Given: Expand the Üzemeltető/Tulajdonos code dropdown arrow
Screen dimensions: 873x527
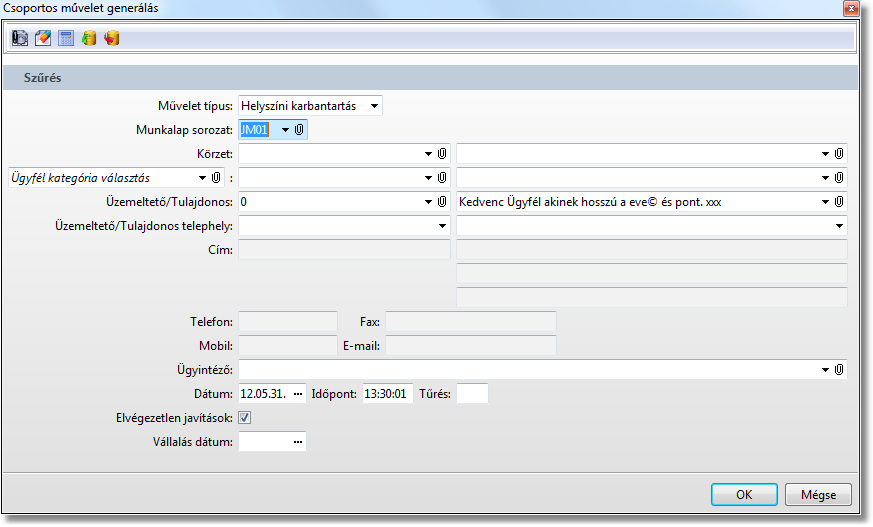Looking at the screenshot, I should pos(428,201).
